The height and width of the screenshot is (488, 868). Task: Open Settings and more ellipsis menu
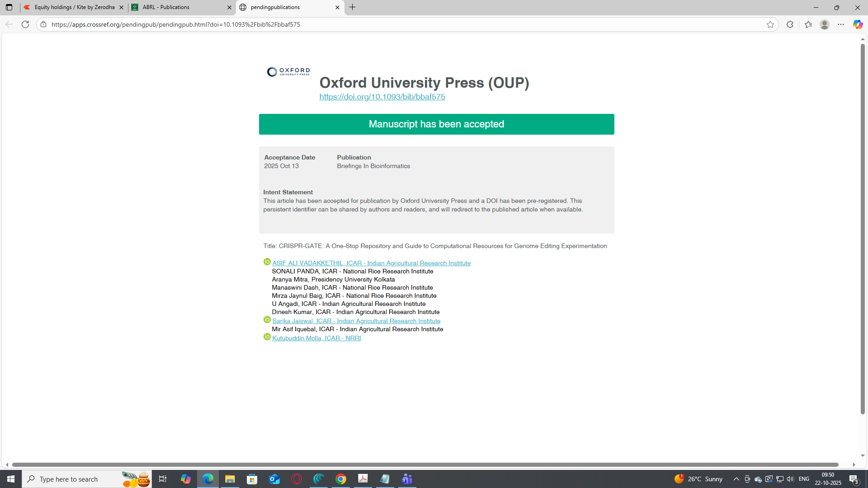point(841,24)
